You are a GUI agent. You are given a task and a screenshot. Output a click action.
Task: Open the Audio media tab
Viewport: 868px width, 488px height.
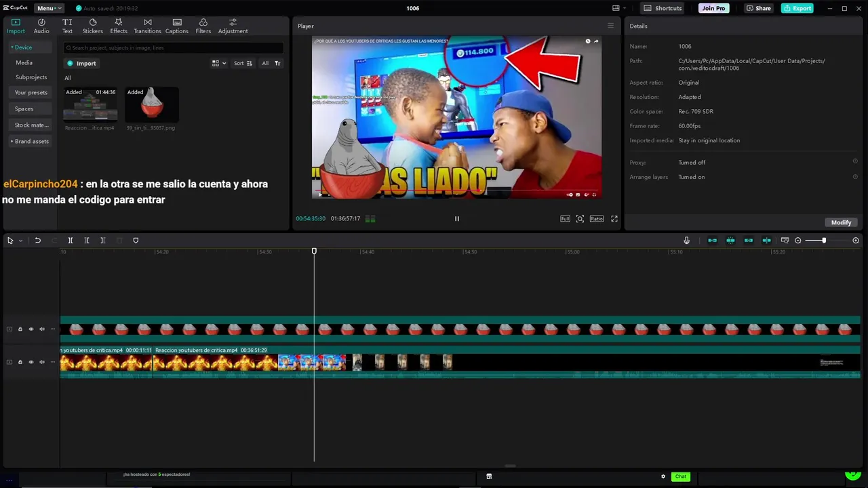tap(41, 26)
